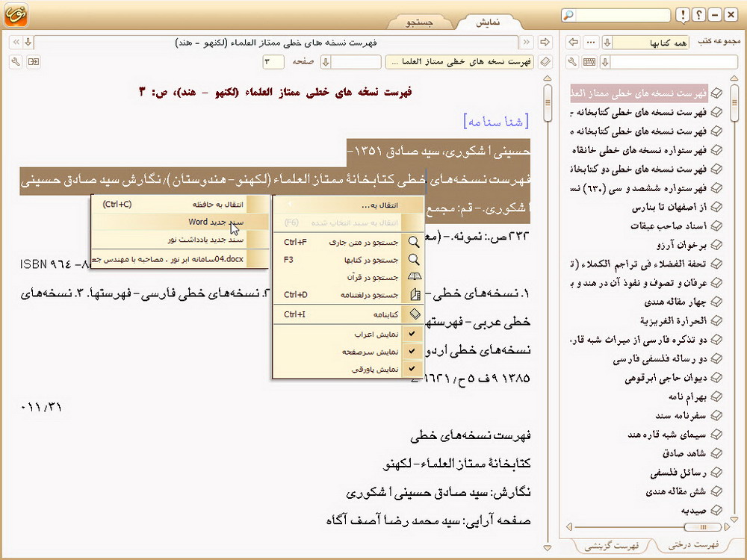
Task: Select سند جدید Word in the submenu
Action: [x=180, y=222]
